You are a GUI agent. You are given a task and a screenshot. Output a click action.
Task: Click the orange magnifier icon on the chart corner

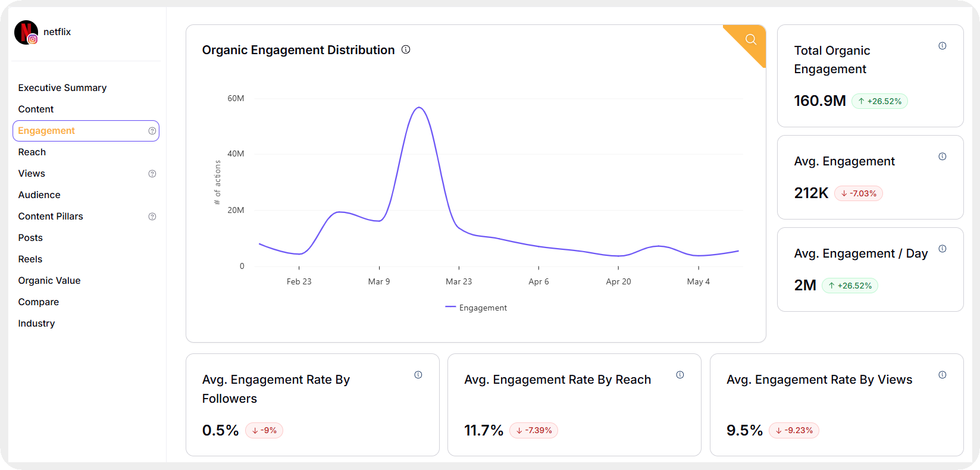coord(751,39)
